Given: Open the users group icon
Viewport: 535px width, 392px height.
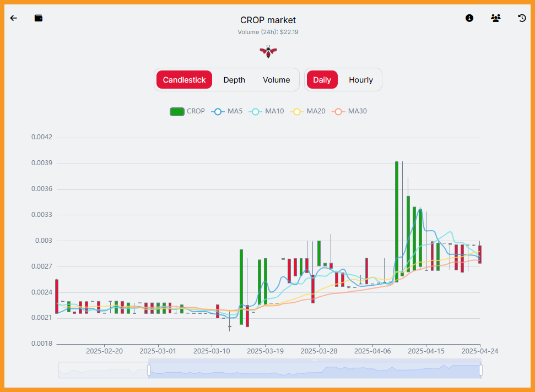Looking at the screenshot, I should pyautogui.click(x=496, y=18).
